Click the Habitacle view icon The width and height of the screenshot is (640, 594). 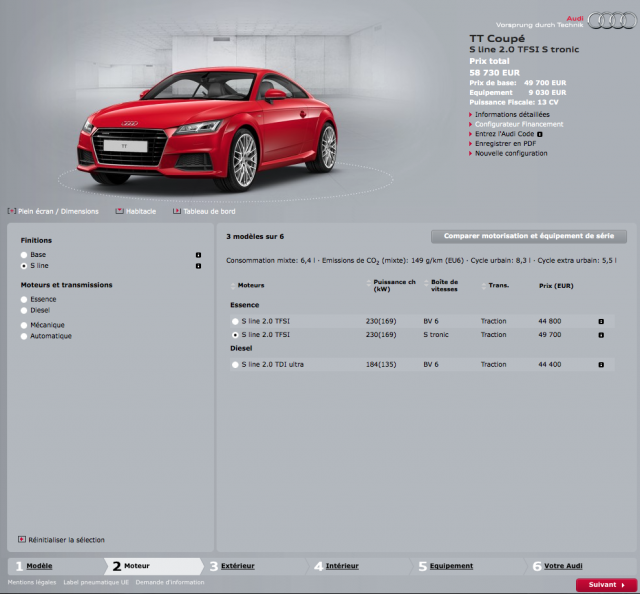(x=119, y=211)
